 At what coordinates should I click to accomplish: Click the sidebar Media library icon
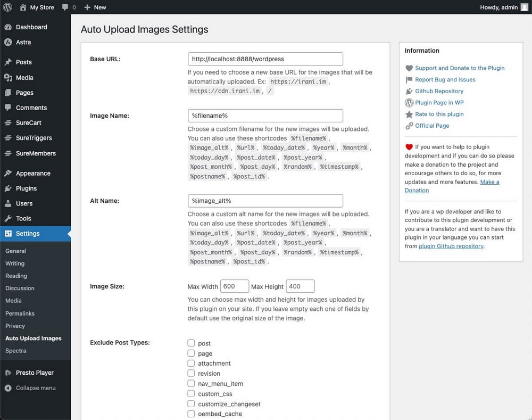click(x=8, y=77)
